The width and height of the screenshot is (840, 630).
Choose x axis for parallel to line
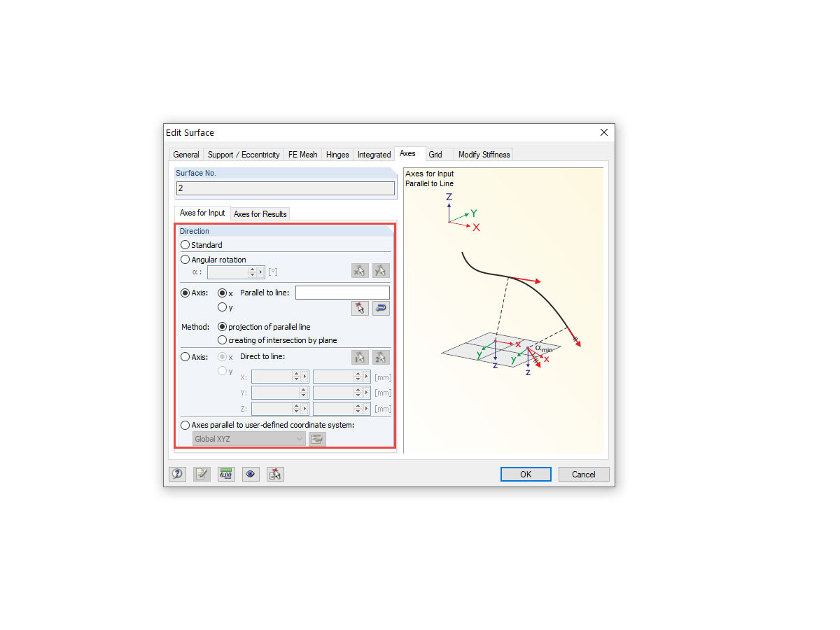click(222, 293)
